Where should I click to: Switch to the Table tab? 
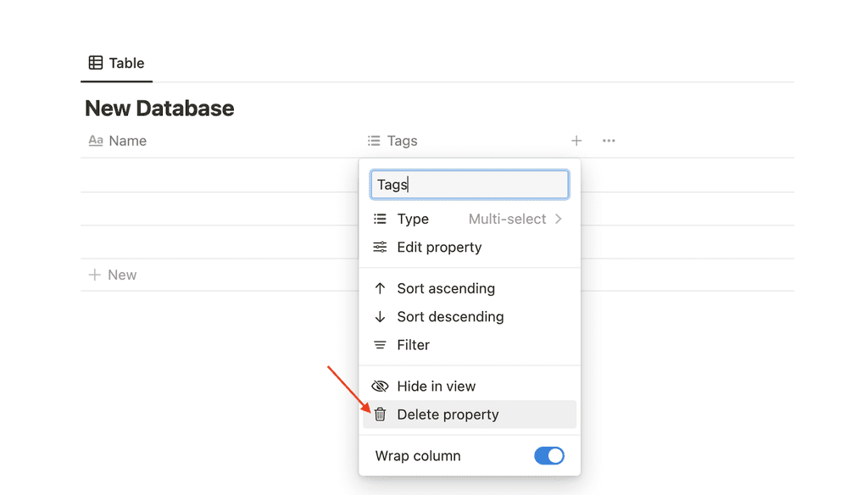coord(116,62)
